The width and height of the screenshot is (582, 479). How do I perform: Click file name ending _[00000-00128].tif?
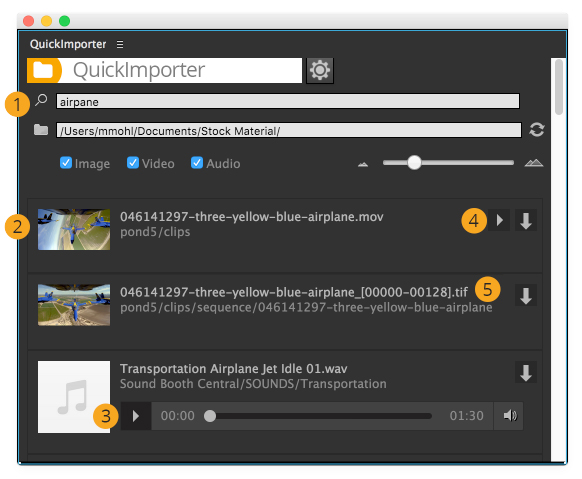click(x=294, y=292)
